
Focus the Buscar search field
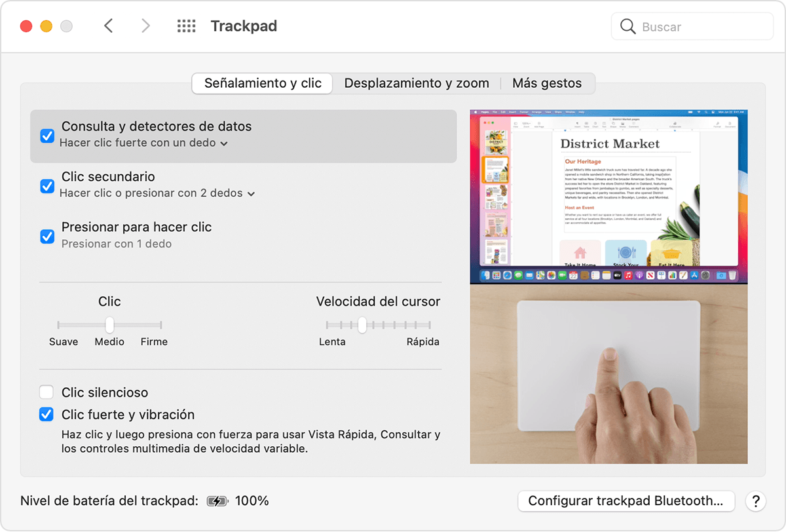(692, 27)
